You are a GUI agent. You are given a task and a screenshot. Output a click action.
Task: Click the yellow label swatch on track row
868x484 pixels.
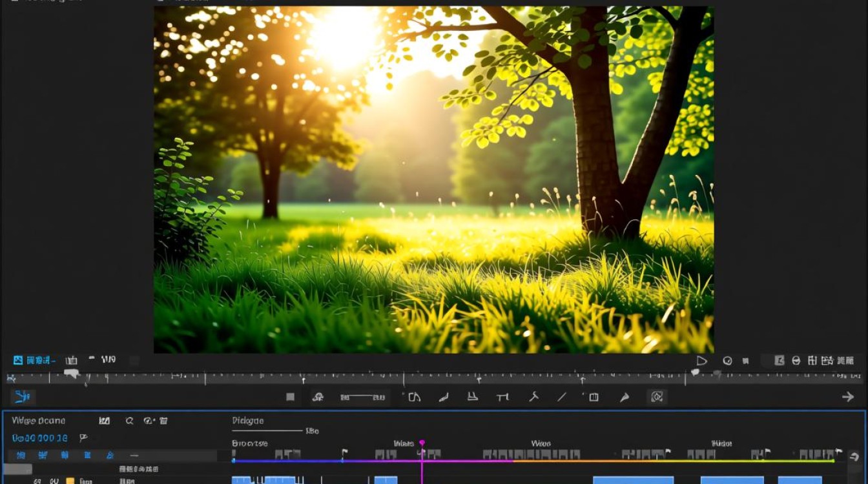point(70,481)
